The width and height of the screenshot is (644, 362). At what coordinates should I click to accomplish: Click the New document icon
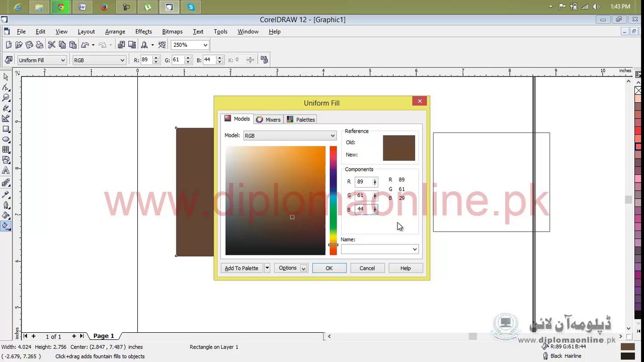pos(9,45)
